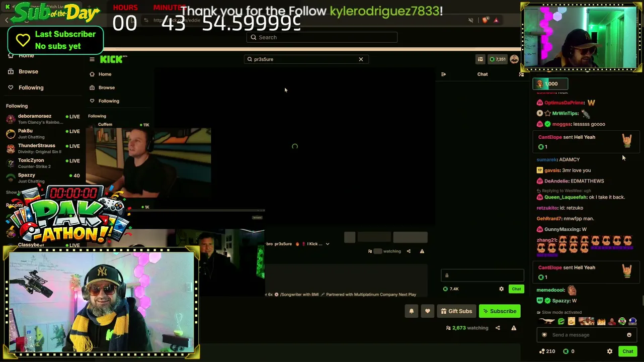Open the 7,351 Kicks balance
The image size is (644, 362).
[x=497, y=59]
